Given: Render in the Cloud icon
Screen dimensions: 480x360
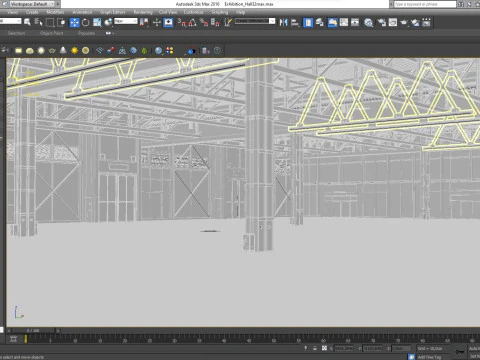Looking at the screenshot, I should click(415, 22).
